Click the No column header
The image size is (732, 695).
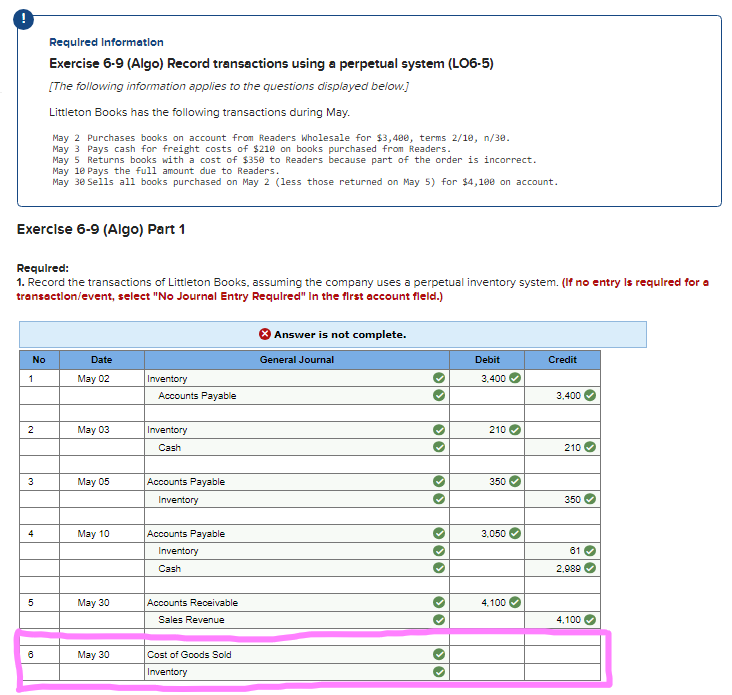pyautogui.click(x=39, y=360)
